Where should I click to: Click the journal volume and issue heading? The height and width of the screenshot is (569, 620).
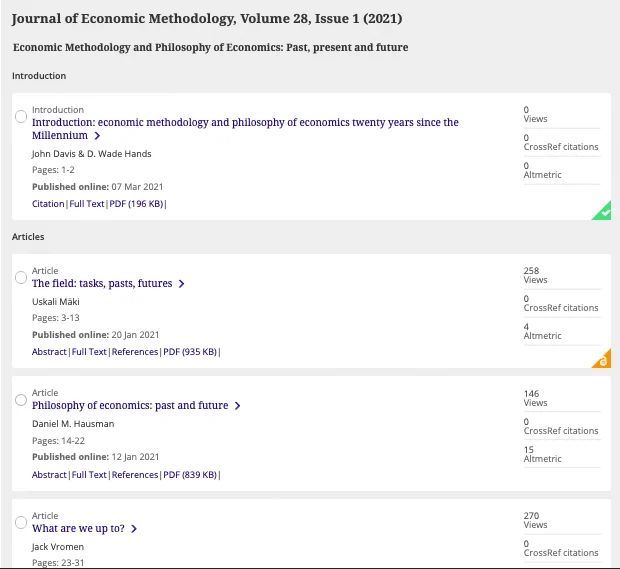tap(207, 19)
